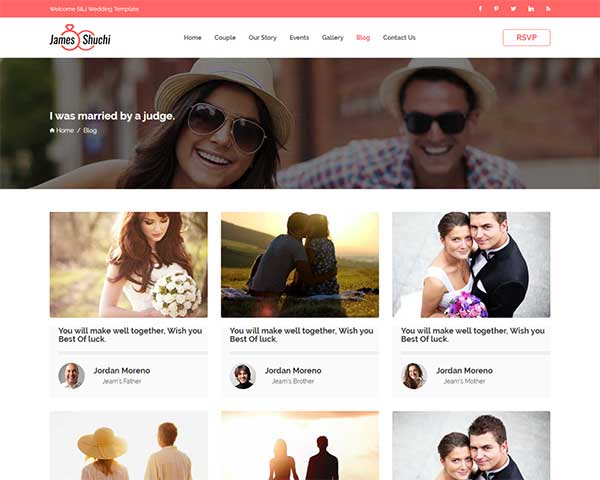
Task: Open the second-row bride and groom thumbnail
Action: [x=471, y=446]
